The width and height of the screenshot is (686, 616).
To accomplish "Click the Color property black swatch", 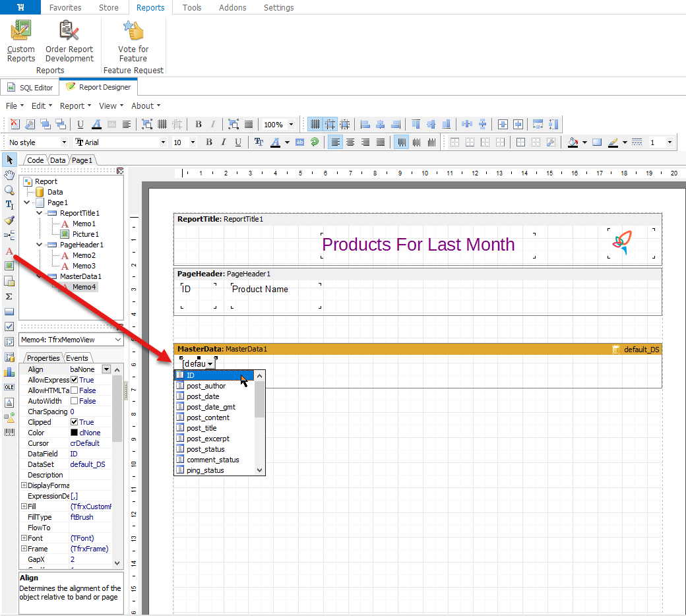I will [75, 433].
